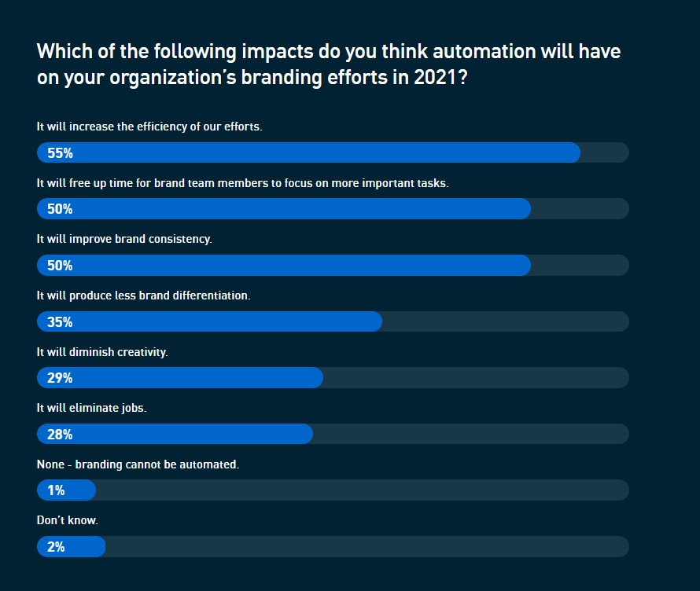This screenshot has height=591, width=700.
Task: Click the unfilled track of the free up time bar
Action: coord(580,209)
